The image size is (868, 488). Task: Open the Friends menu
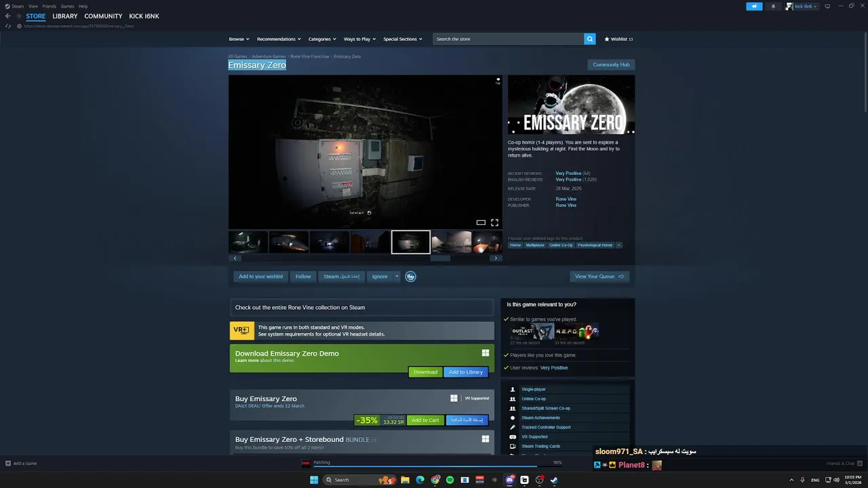point(50,6)
